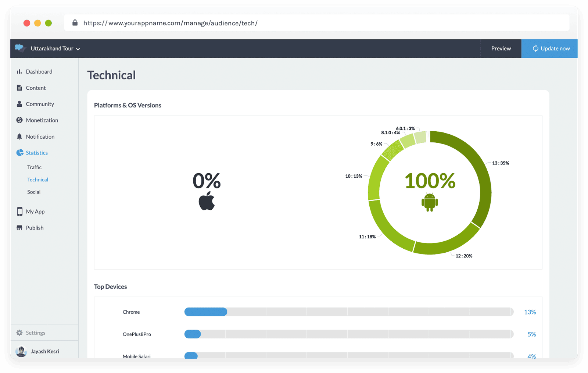The image size is (588, 373).
Task: Open Jayash Kesri user profile avatar
Action: 21,352
